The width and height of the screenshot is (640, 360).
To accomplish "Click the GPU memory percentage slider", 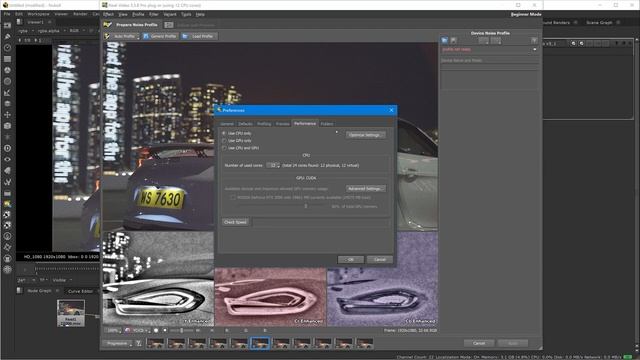I will coord(306,206).
